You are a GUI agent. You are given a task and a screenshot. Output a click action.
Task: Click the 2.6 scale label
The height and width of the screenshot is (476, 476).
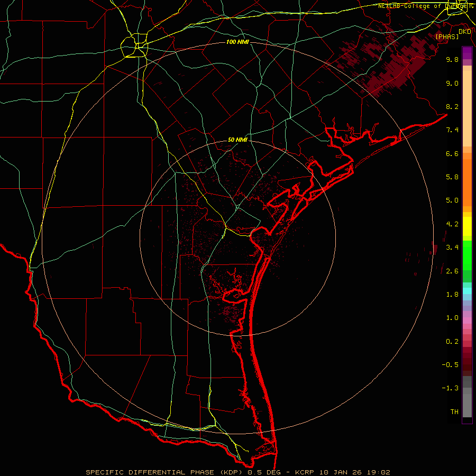click(452, 271)
